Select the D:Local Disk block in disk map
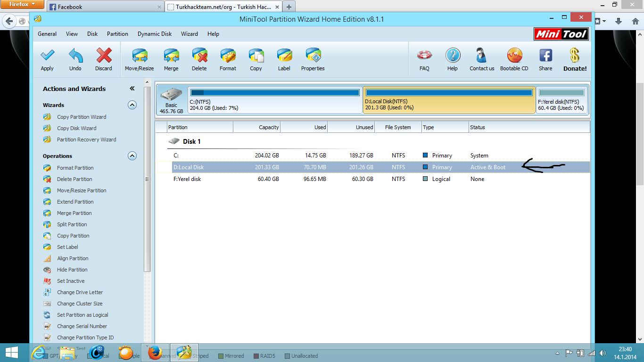This screenshot has width=644, height=362. pyautogui.click(x=449, y=100)
